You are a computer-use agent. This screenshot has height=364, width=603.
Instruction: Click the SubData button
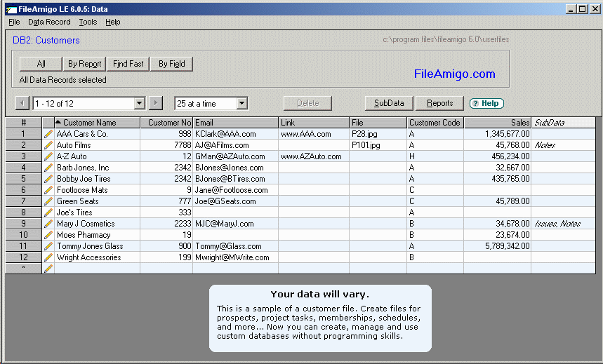coord(389,103)
